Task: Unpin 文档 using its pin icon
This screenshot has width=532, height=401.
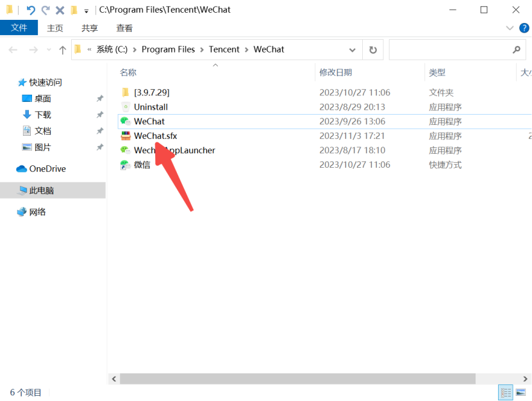Action: point(100,131)
